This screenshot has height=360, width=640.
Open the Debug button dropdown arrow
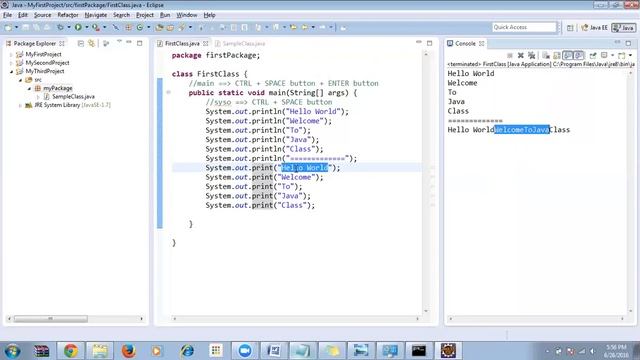click(69, 27)
